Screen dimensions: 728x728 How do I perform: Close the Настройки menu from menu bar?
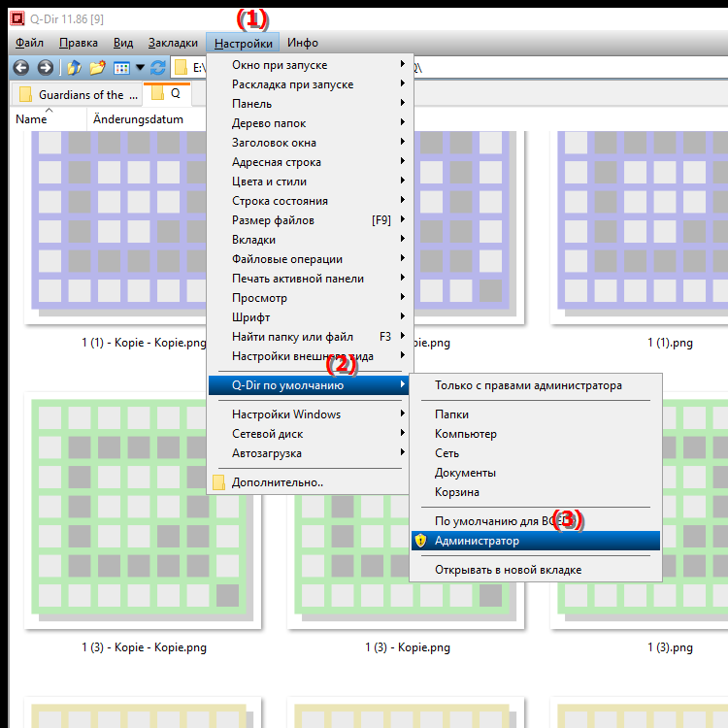pyautogui.click(x=243, y=43)
